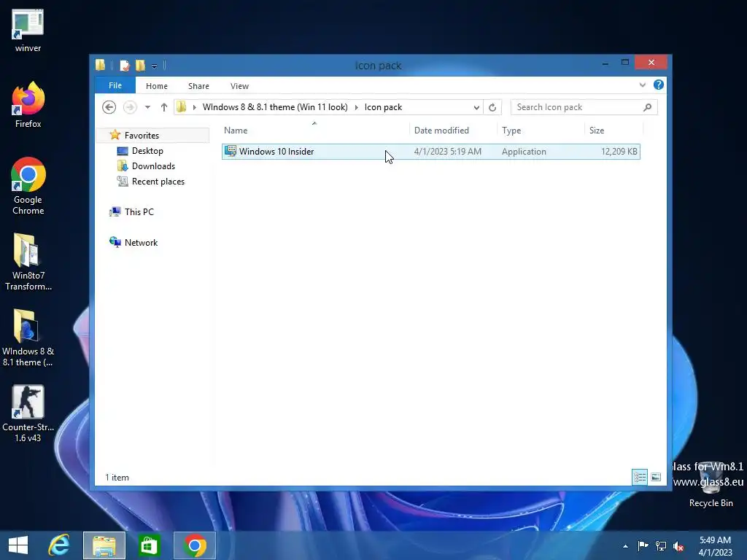Switch to Details view layout
Screen dimensions: 747x560
(x=639, y=477)
